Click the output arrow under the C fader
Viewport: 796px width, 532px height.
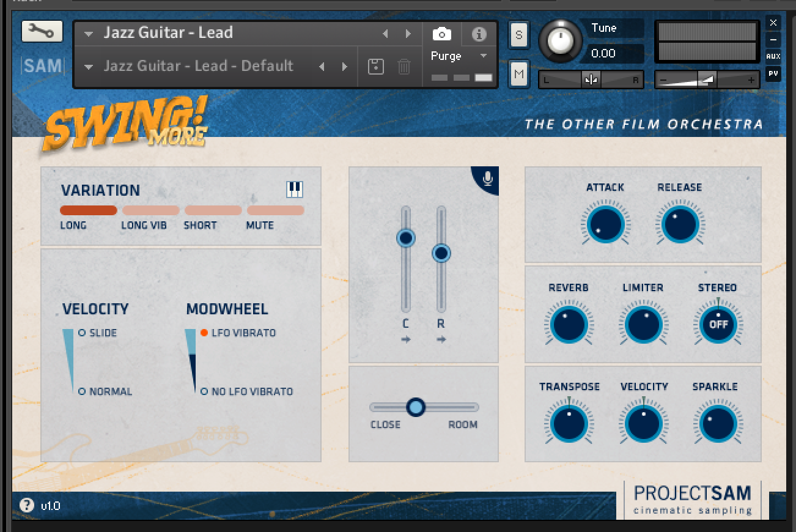[x=406, y=339]
